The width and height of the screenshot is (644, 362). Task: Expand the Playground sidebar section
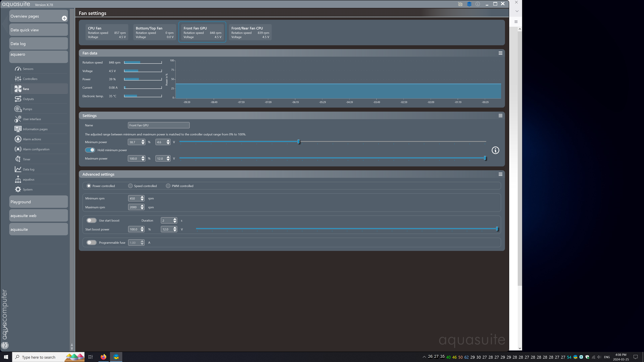click(39, 202)
